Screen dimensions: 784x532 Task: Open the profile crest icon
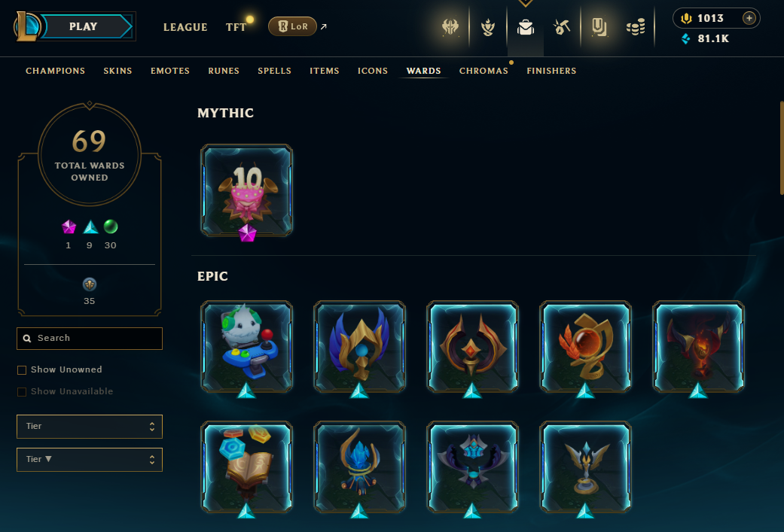click(450, 27)
